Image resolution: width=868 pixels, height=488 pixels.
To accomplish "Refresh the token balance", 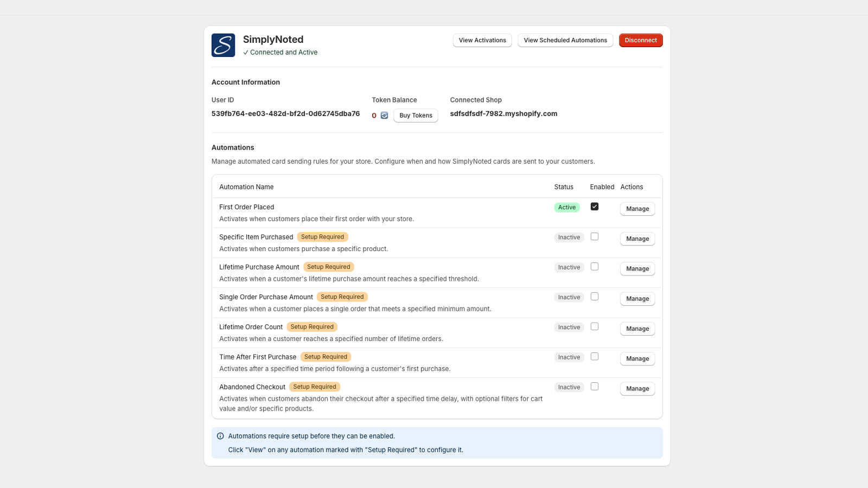I will click(x=384, y=115).
